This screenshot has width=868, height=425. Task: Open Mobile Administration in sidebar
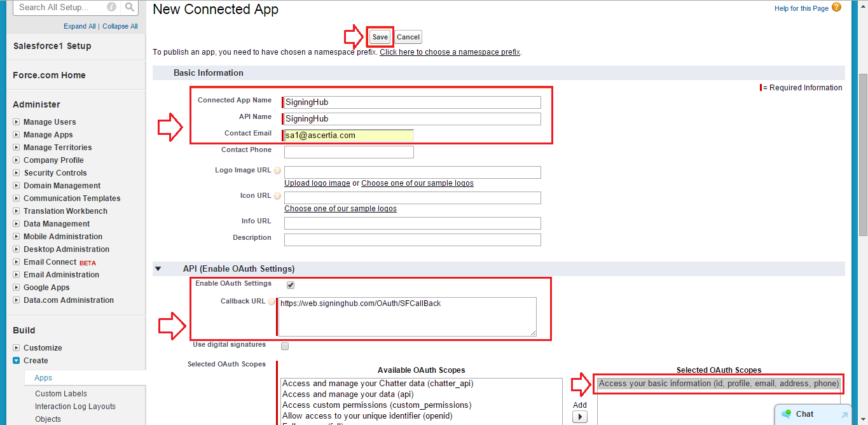click(x=63, y=237)
